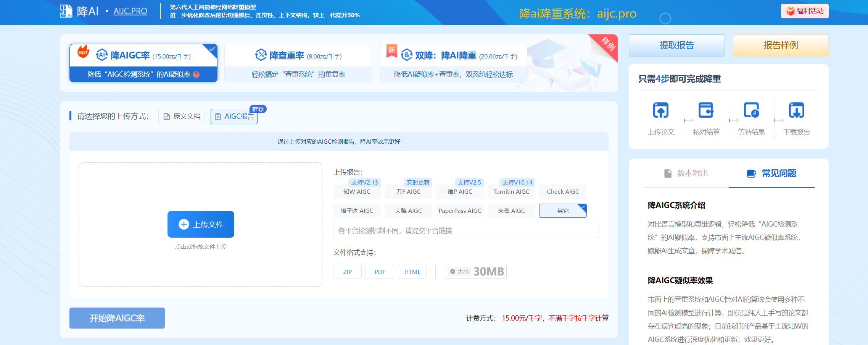Select 朱雀 AIGC report type
The width and height of the screenshot is (868, 345).
511,211
